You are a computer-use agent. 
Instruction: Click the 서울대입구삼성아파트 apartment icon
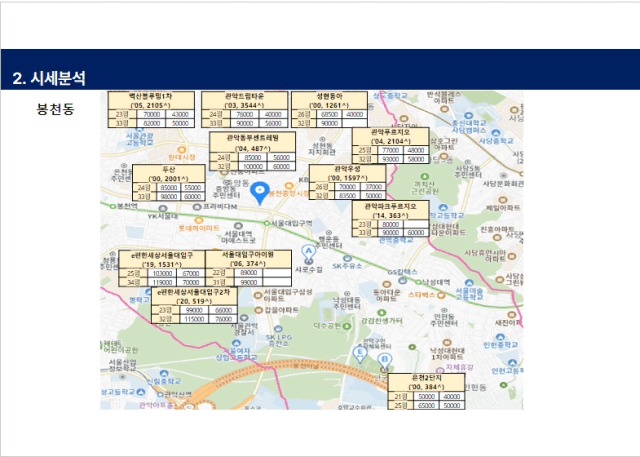point(258,295)
